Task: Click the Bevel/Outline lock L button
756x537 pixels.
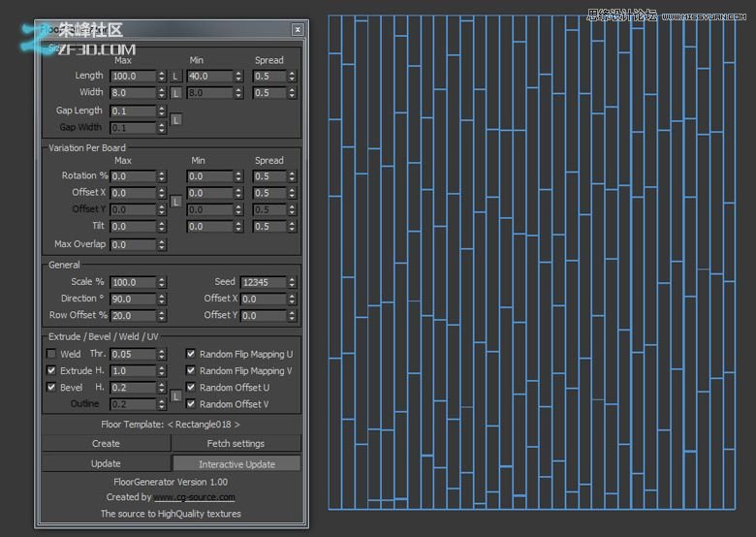Action: tap(175, 395)
